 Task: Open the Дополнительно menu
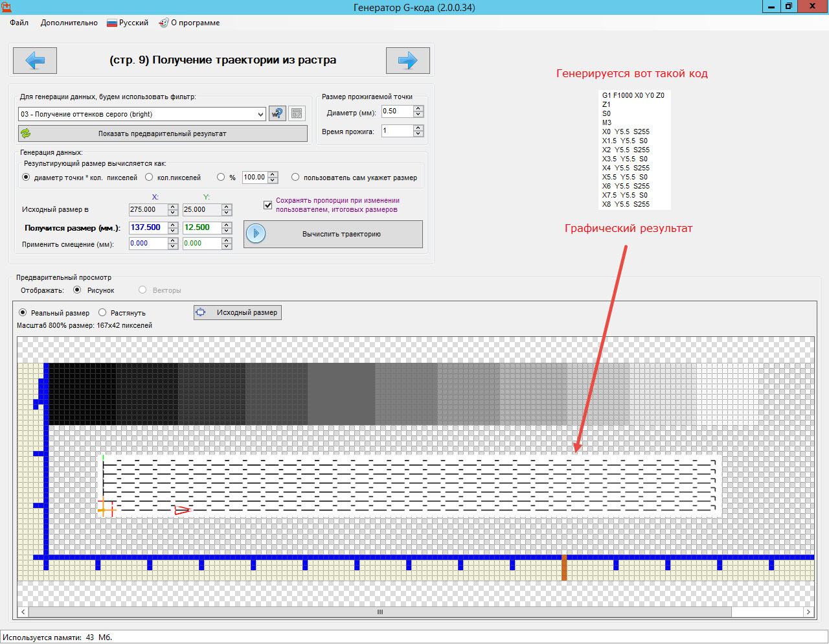coord(69,23)
